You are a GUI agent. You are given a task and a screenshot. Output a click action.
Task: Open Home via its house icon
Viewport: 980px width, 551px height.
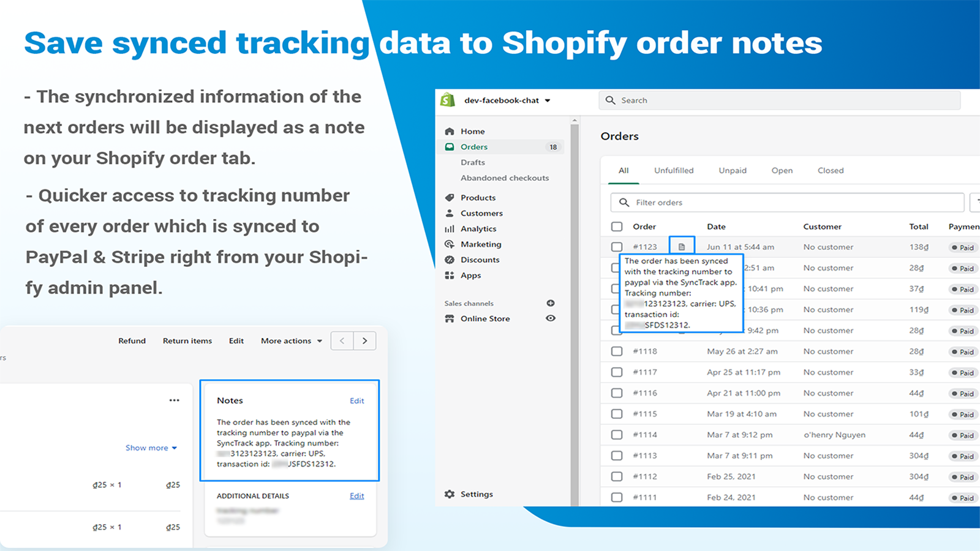(x=450, y=131)
